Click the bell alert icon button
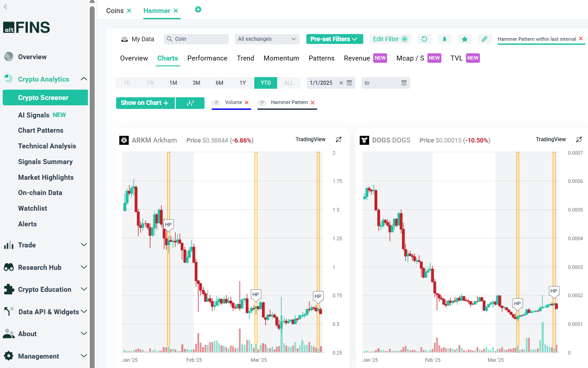This screenshot has height=368, width=588. click(x=444, y=39)
